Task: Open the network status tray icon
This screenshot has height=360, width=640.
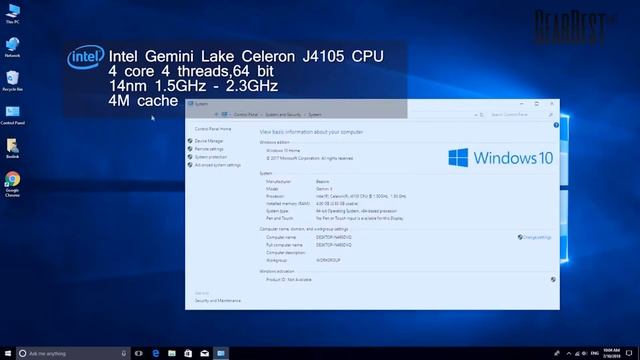Action: [577, 353]
